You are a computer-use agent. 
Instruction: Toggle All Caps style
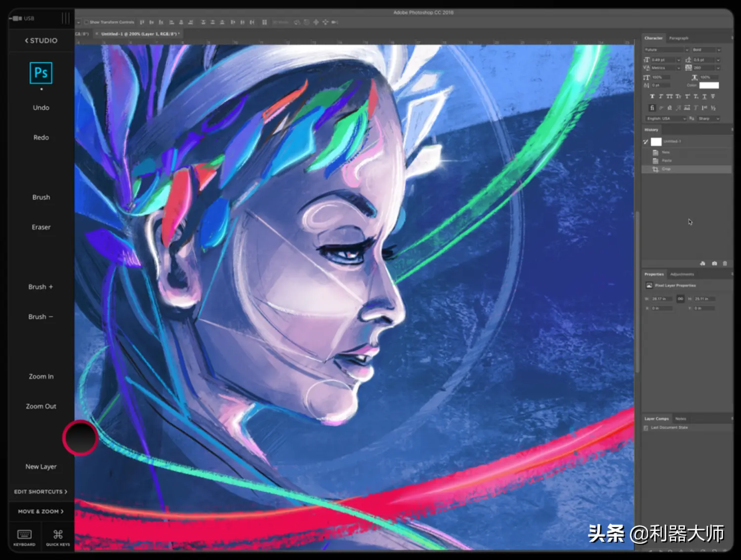pyautogui.click(x=669, y=97)
